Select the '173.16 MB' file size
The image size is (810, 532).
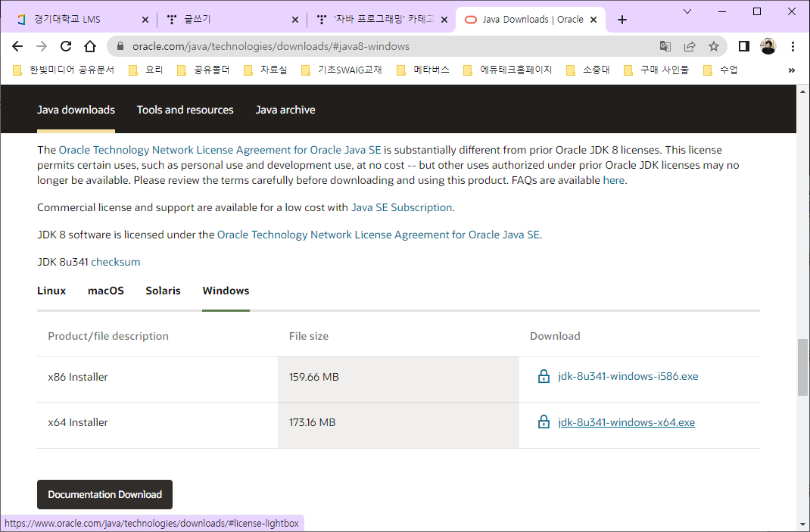pyautogui.click(x=313, y=422)
